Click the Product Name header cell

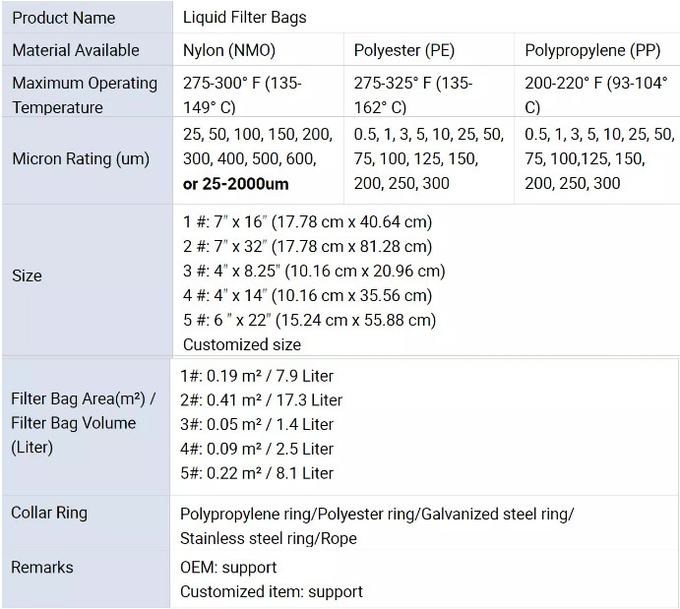(x=87, y=17)
